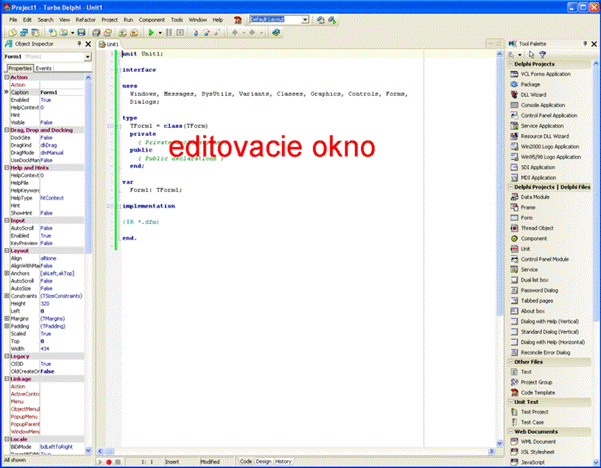Open the Refactor menu
The width and height of the screenshot is (601, 468).
[x=85, y=20]
